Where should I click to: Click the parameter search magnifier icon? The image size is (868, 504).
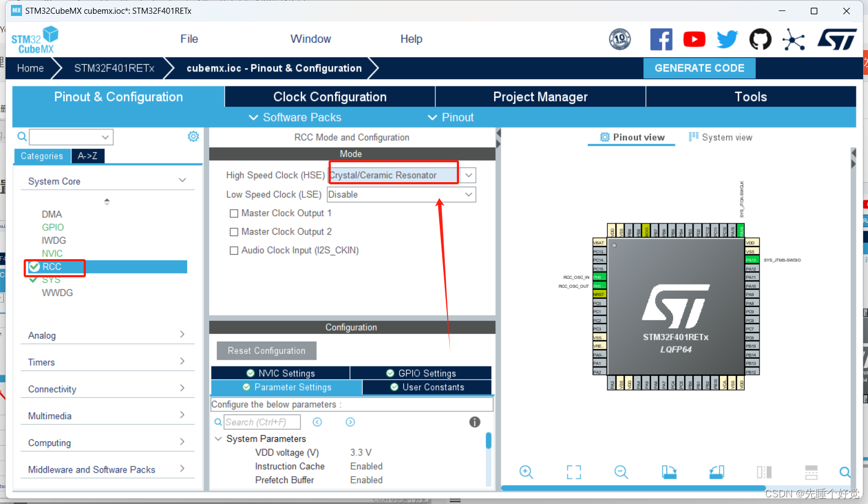pos(219,423)
